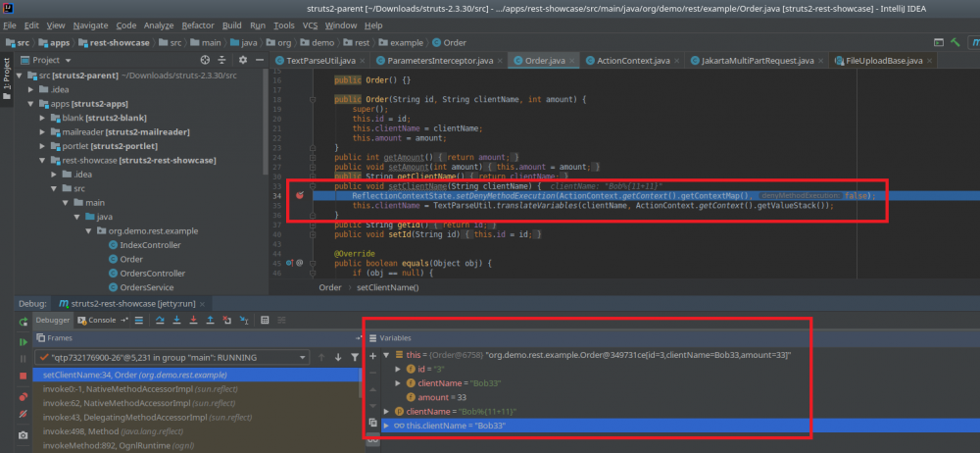980x453 pixels.
Task: Toggle Mute Breakpoints in debug sidebar
Action: tap(23, 415)
